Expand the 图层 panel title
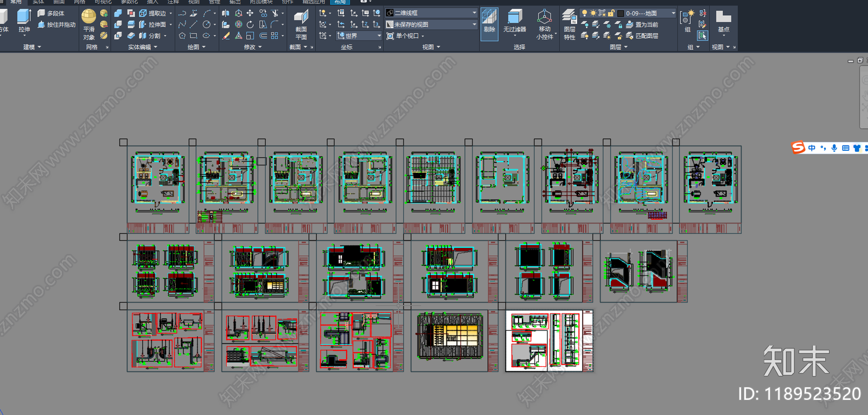This screenshot has width=868, height=415. point(618,47)
